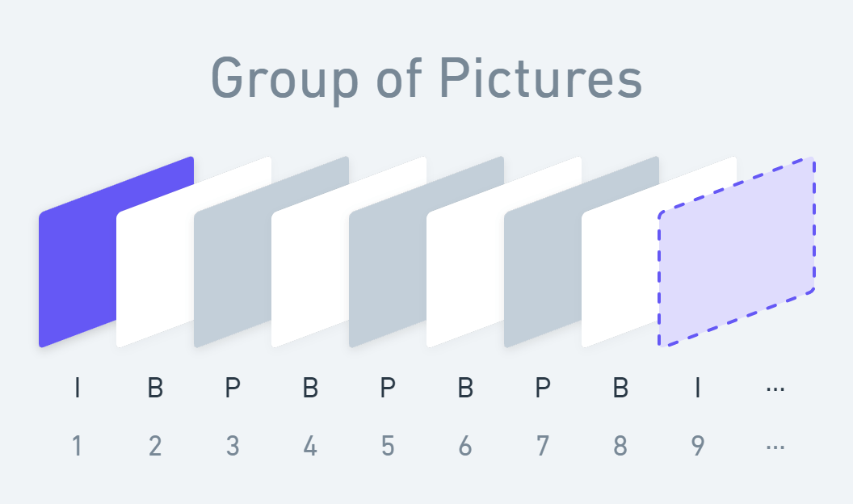853x504 pixels.
Task: Click frame number 7
Action: click(x=542, y=447)
